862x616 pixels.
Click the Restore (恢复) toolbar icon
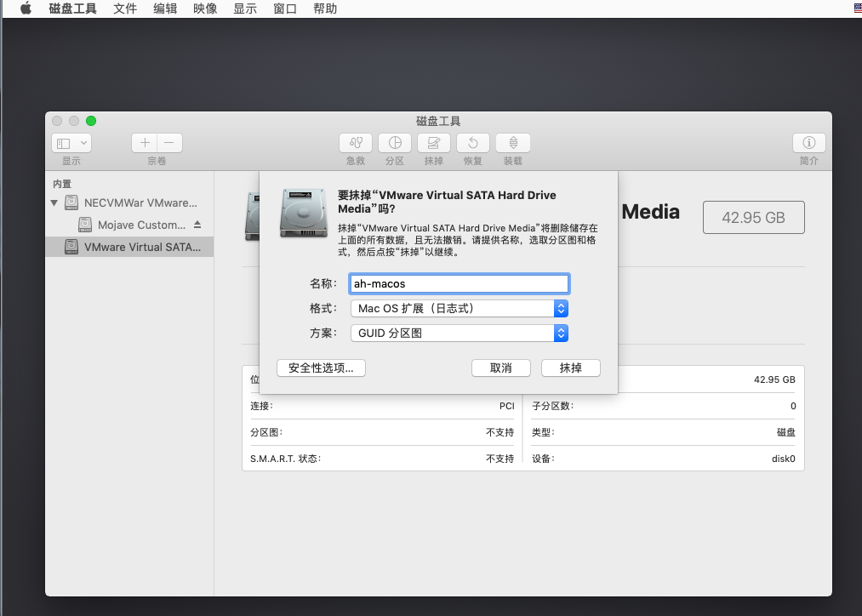[x=473, y=143]
